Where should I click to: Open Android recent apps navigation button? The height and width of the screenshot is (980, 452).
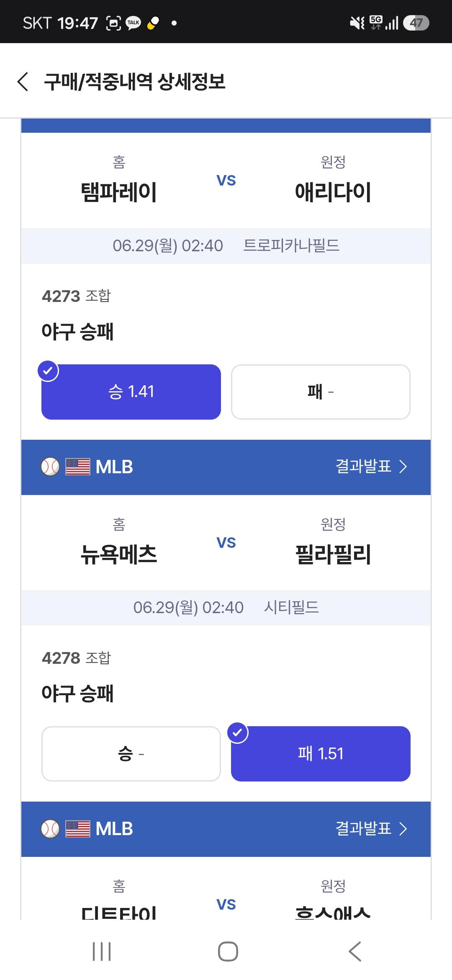click(x=101, y=952)
